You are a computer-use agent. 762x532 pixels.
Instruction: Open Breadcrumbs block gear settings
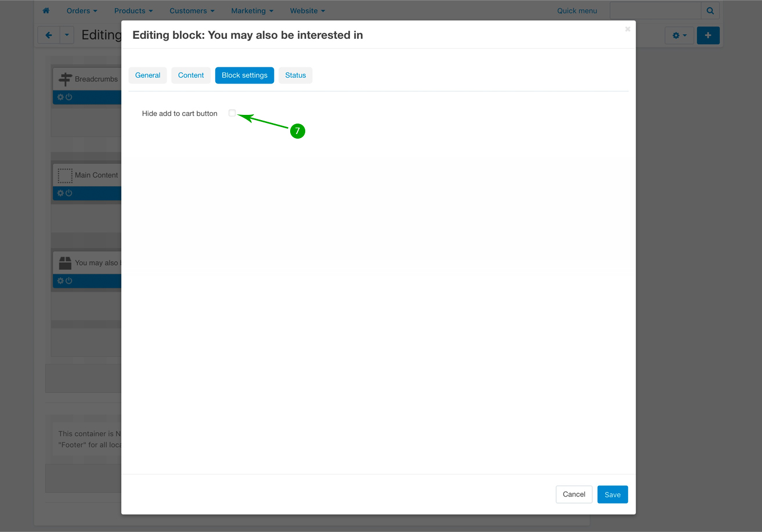click(60, 97)
